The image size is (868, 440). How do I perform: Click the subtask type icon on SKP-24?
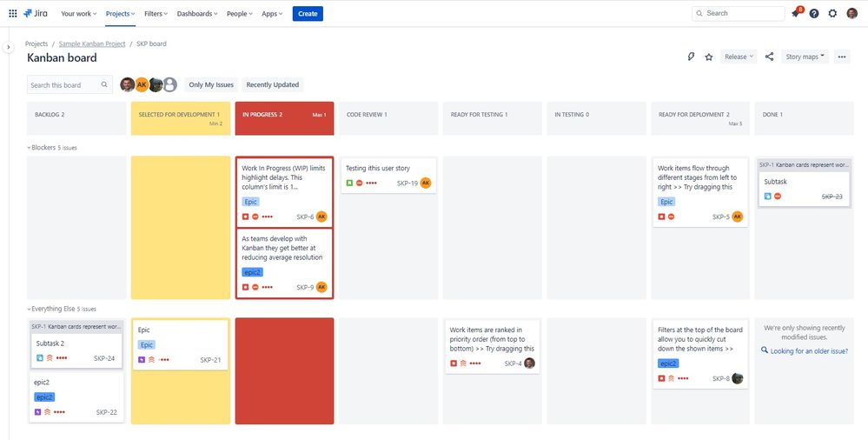pyautogui.click(x=40, y=358)
